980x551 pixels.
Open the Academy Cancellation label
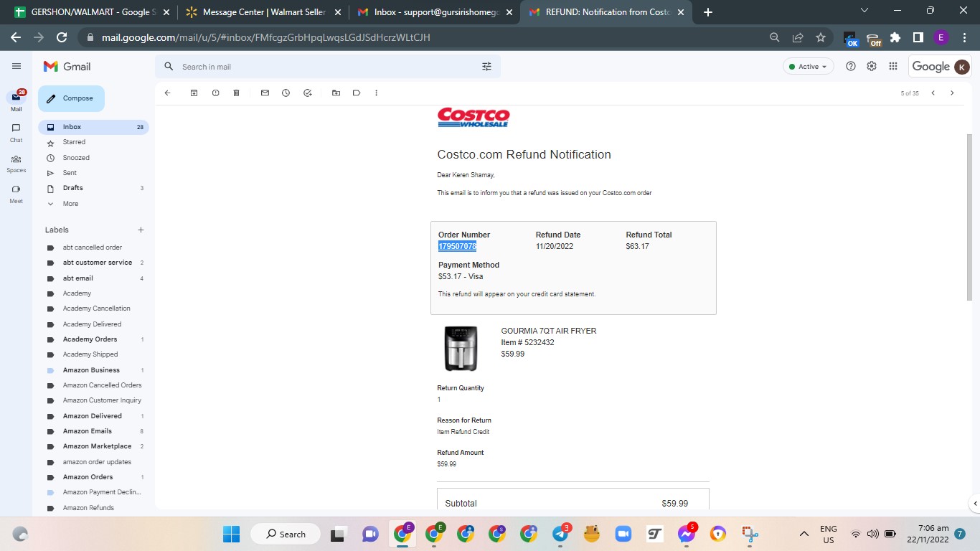(x=97, y=309)
